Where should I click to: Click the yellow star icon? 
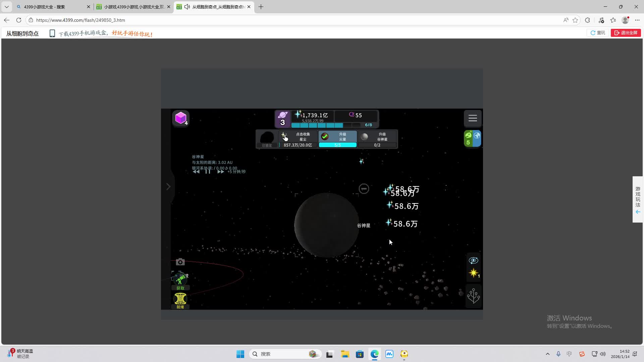[474, 273]
